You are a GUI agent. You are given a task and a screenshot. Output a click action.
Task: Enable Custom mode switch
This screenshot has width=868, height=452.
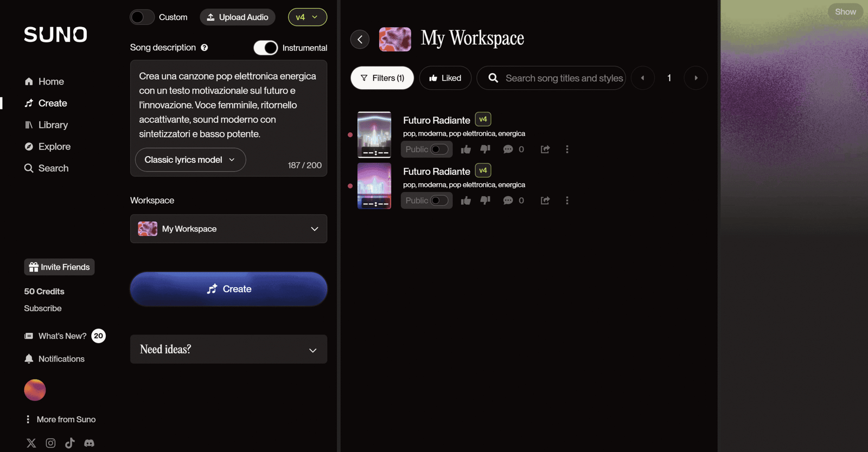pyautogui.click(x=142, y=17)
